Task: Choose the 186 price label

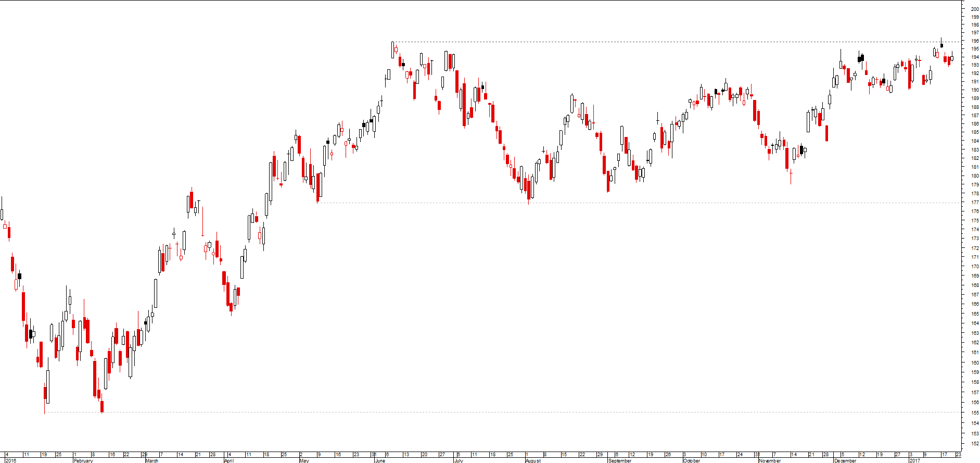Action: tap(974, 124)
